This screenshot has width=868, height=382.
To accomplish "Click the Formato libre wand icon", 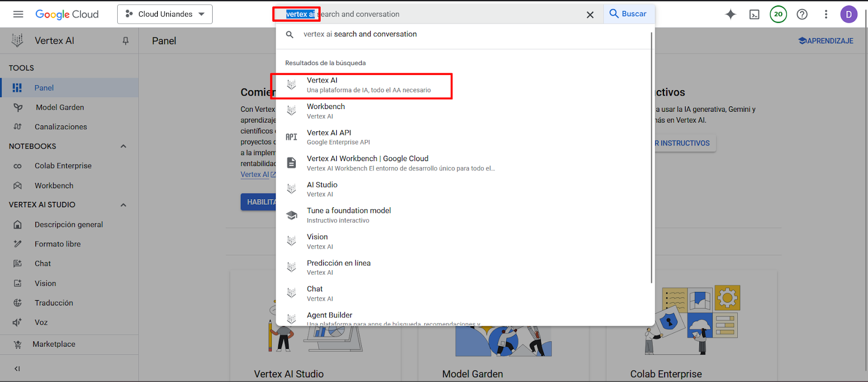I will coord(17,244).
